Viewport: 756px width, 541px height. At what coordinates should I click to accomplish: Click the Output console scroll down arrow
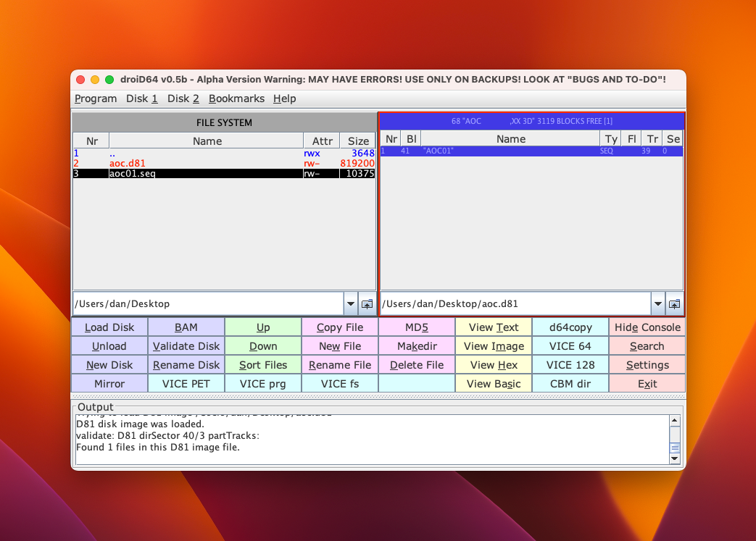point(675,458)
